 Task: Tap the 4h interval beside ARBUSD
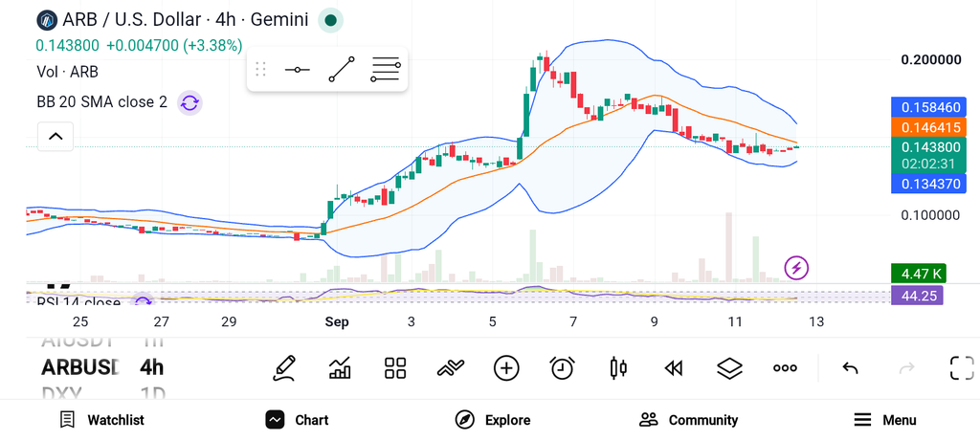point(152,367)
